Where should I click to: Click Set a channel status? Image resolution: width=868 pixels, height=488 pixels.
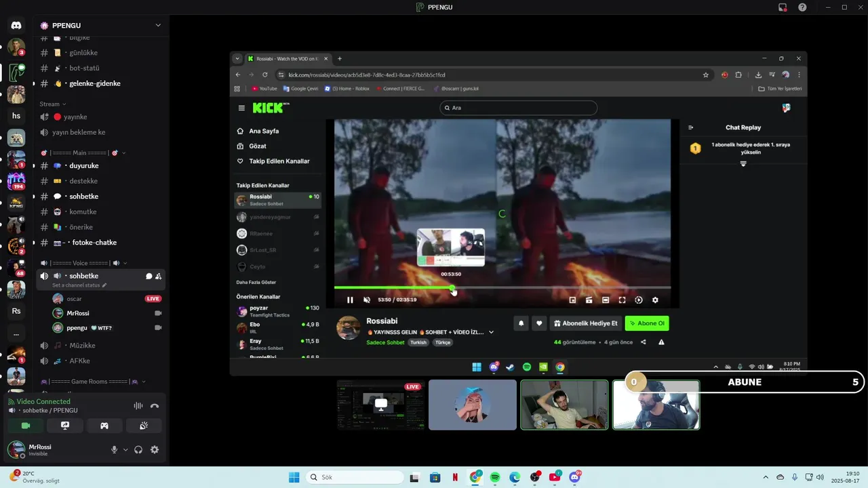tap(79, 285)
